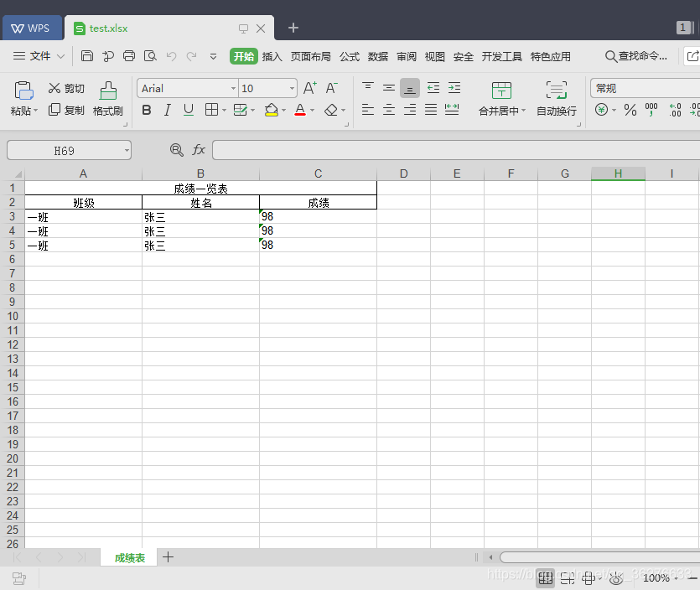Image resolution: width=700 pixels, height=590 pixels.
Task: Click the red font color swatch
Action: pos(301,114)
